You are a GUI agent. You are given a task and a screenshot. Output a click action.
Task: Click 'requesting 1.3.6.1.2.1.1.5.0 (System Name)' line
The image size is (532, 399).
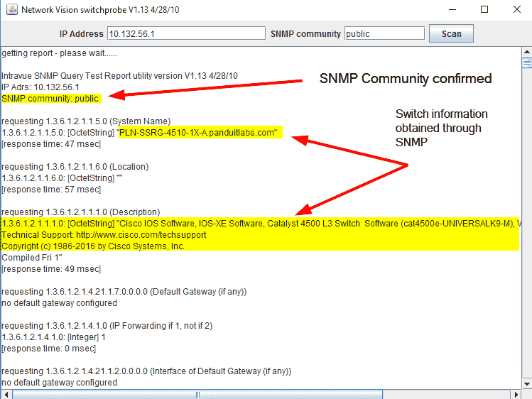86,121
